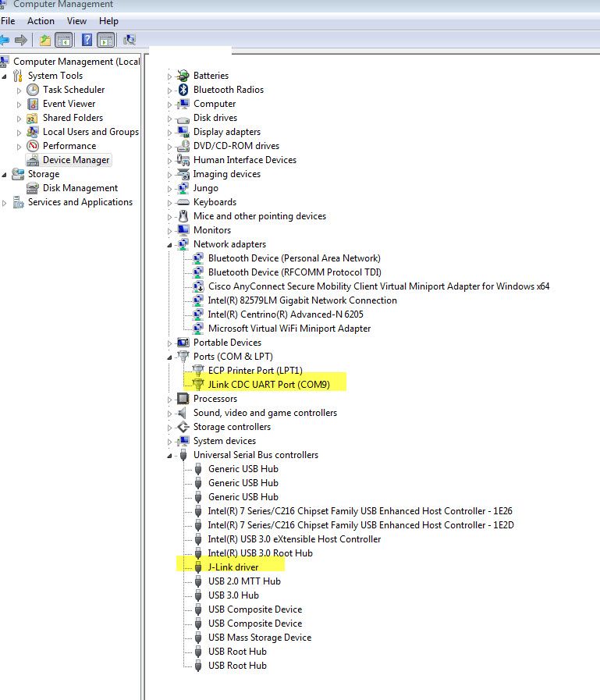Expand the Services and Applications node
Image resolution: width=600 pixels, height=700 pixels.
tap(5, 203)
